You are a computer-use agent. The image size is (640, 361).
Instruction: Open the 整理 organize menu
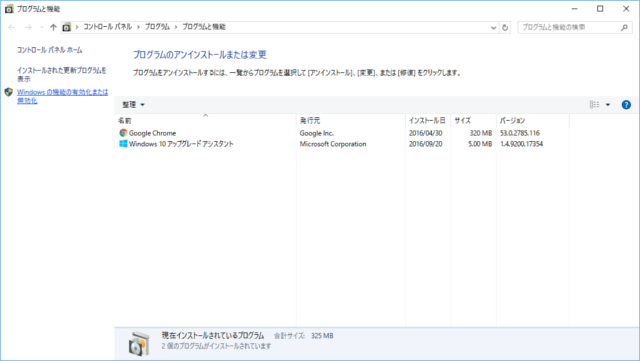(133, 105)
